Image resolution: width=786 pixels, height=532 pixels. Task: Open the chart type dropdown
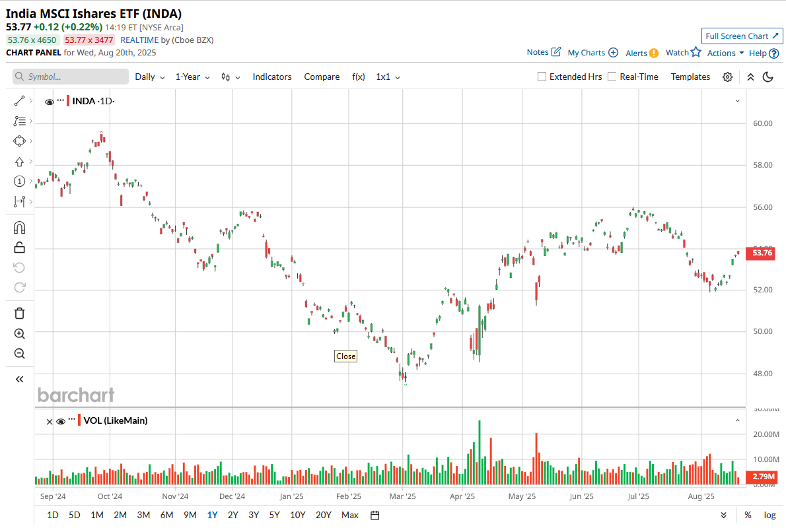click(231, 77)
